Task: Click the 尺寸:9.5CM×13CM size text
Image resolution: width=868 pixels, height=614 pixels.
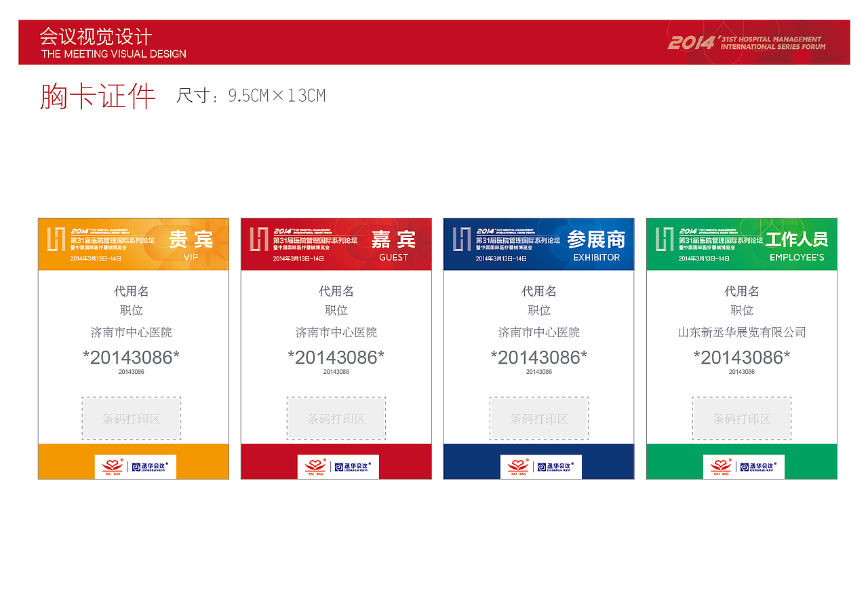Action: click(x=251, y=96)
